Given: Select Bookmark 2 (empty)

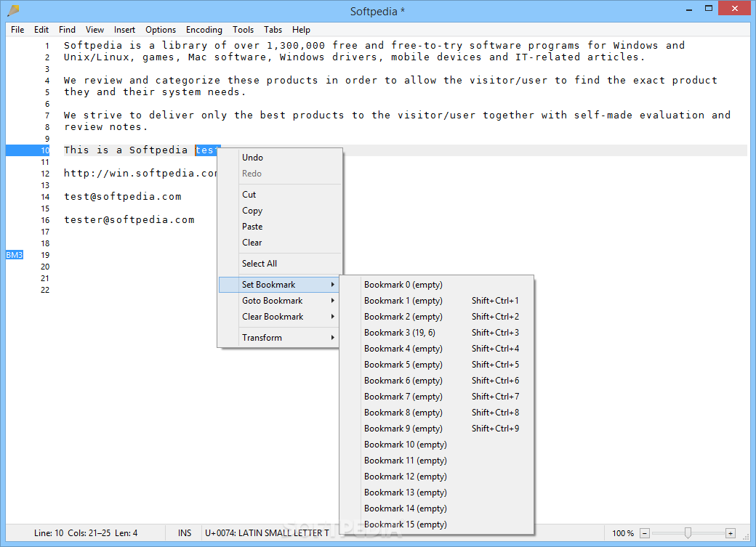Looking at the screenshot, I should click(437, 317).
